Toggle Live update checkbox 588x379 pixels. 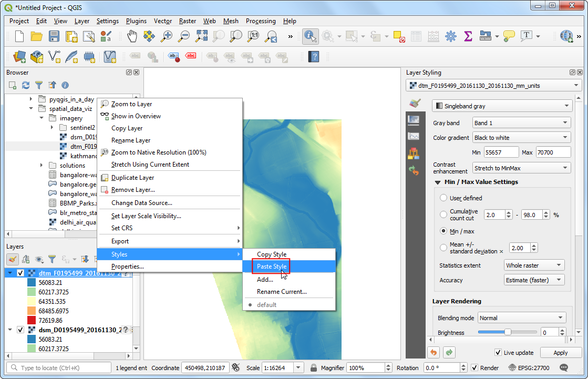[x=498, y=352]
